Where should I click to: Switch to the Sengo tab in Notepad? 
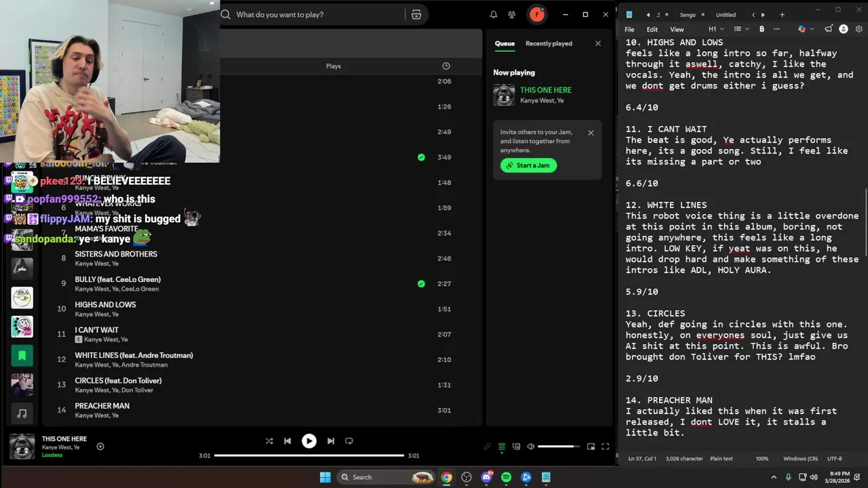point(688,15)
